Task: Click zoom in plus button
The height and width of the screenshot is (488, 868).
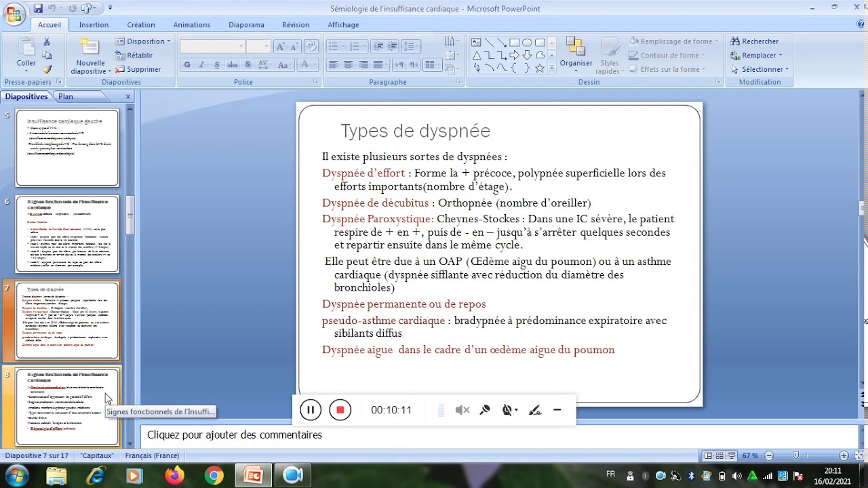Action: (x=844, y=456)
